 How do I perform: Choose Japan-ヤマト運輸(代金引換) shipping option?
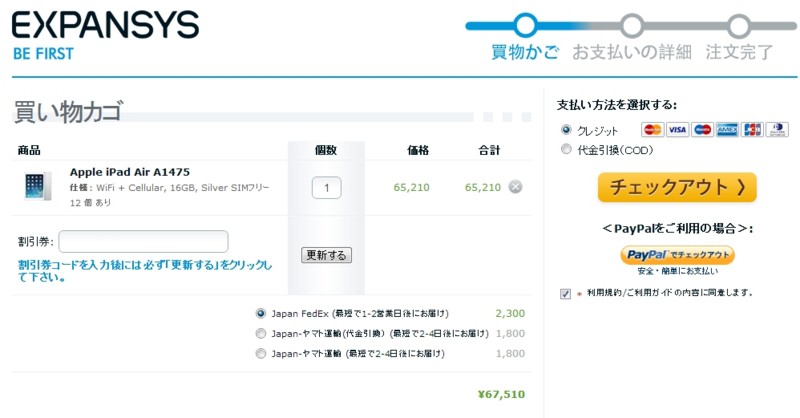tap(261, 333)
